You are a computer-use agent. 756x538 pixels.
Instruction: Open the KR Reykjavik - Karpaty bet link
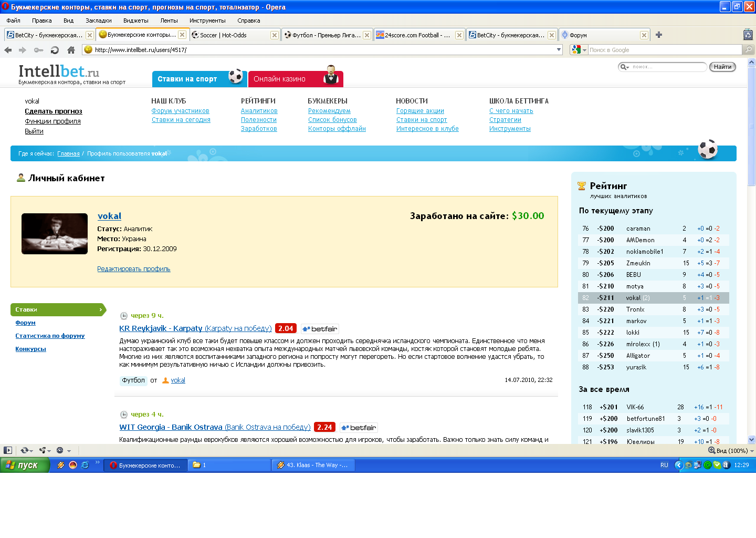click(195, 328)
